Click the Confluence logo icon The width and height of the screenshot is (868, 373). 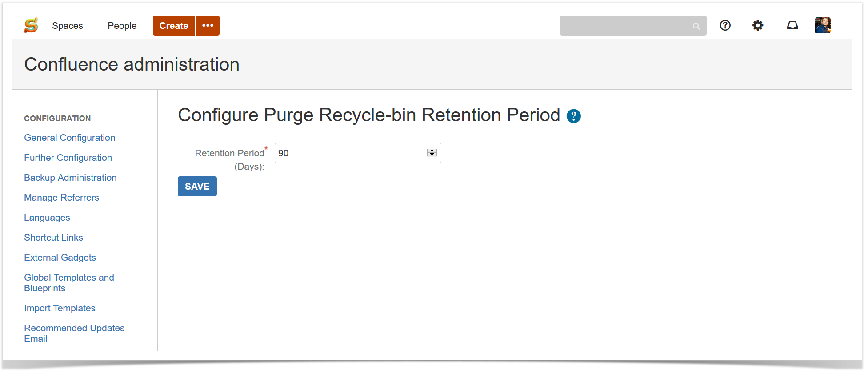31,25
